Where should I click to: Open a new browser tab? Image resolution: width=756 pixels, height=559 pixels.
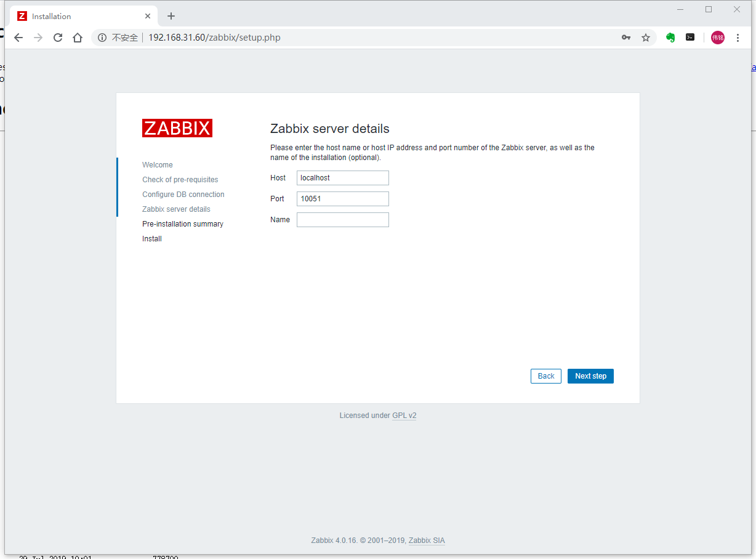[x=171, y=16]
